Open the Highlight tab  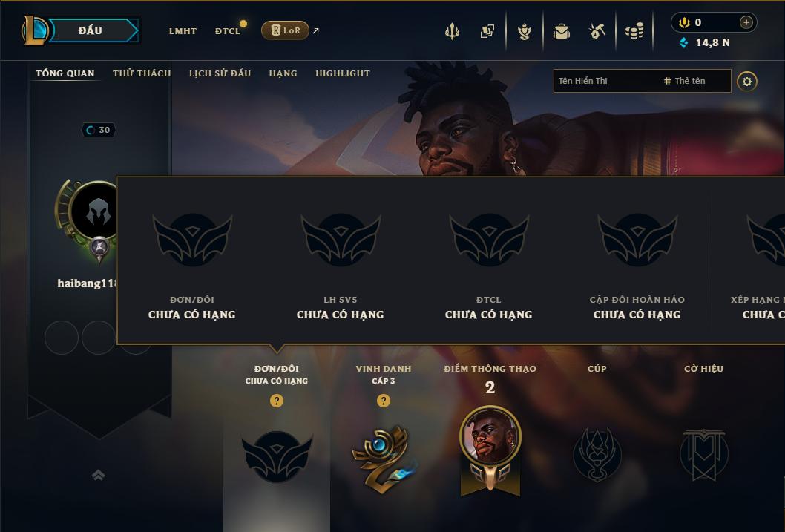click(343, 73)
